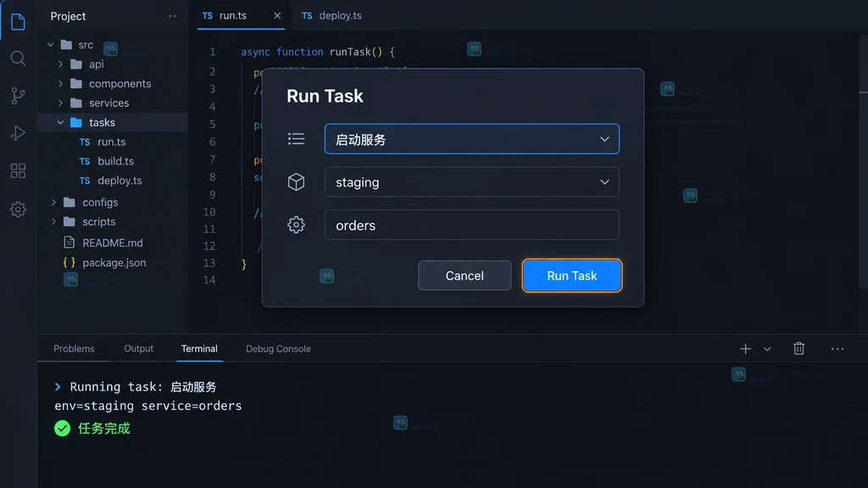Expand the configs folder
Viewport: 868px width, 488px height.
click(53, 202)
